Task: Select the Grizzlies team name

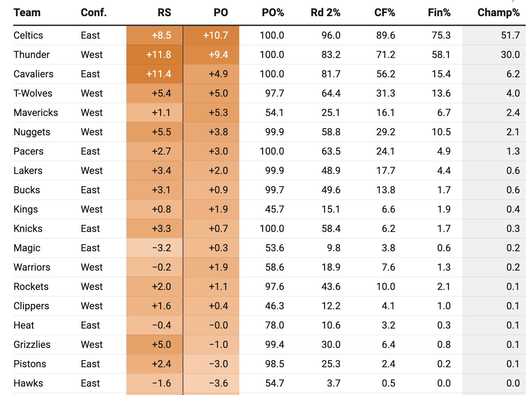Action: tap(32, 345)
